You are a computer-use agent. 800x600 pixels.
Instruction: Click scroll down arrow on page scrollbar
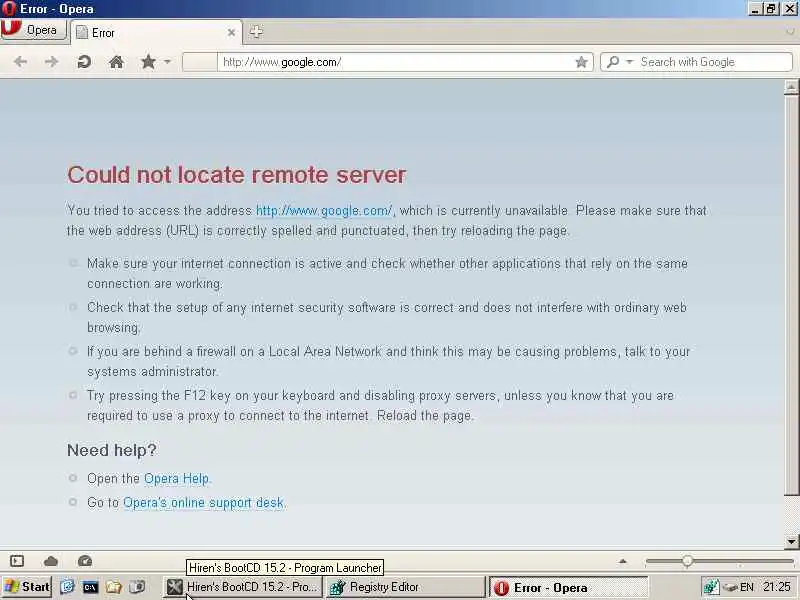pos(791,541)
